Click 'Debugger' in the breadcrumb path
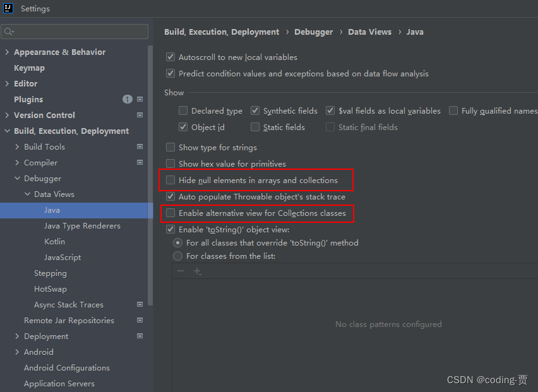The image size is (538, 392). pyautogui.click(x=313, y=32)
